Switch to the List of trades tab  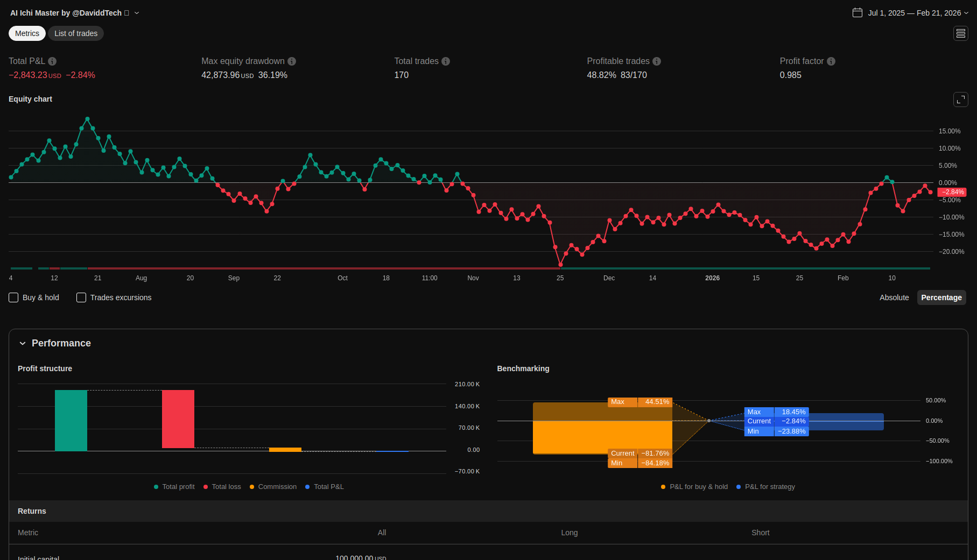click(76, 33)
